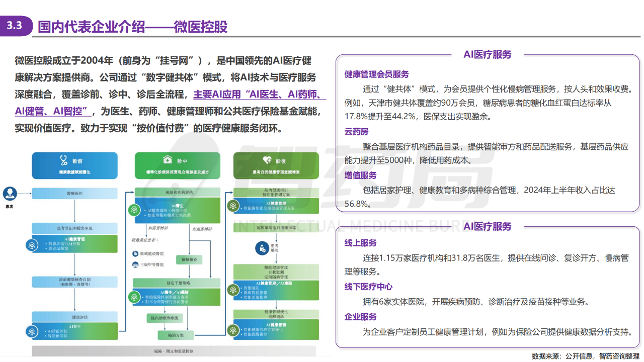Click the 隨訪方案 box at the bottom

[x=177, y=334]
